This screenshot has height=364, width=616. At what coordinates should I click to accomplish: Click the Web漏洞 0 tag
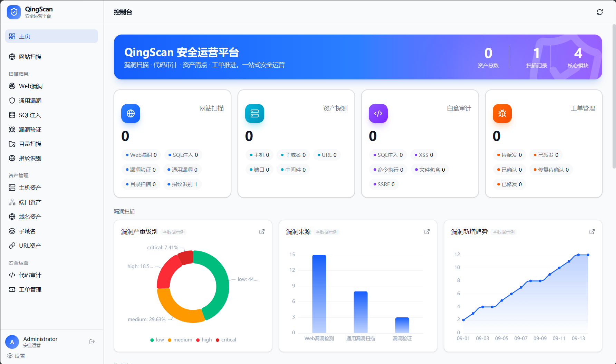(x=141, y=155)
